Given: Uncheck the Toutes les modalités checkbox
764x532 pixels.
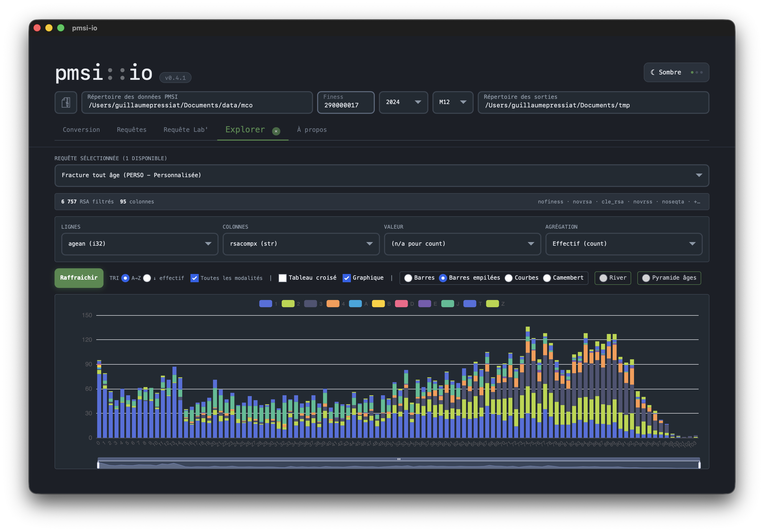Looking at the screenshot, I should point(195,278).
